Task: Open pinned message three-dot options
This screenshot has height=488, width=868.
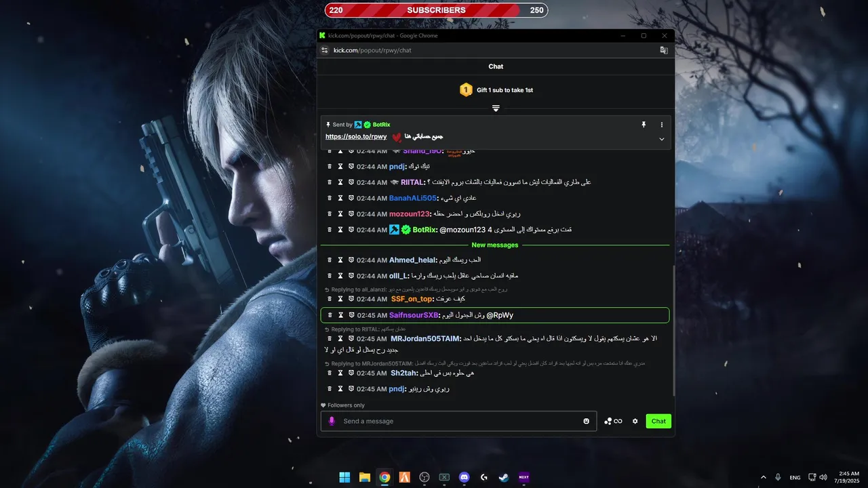Action: [x=662, y=125]
